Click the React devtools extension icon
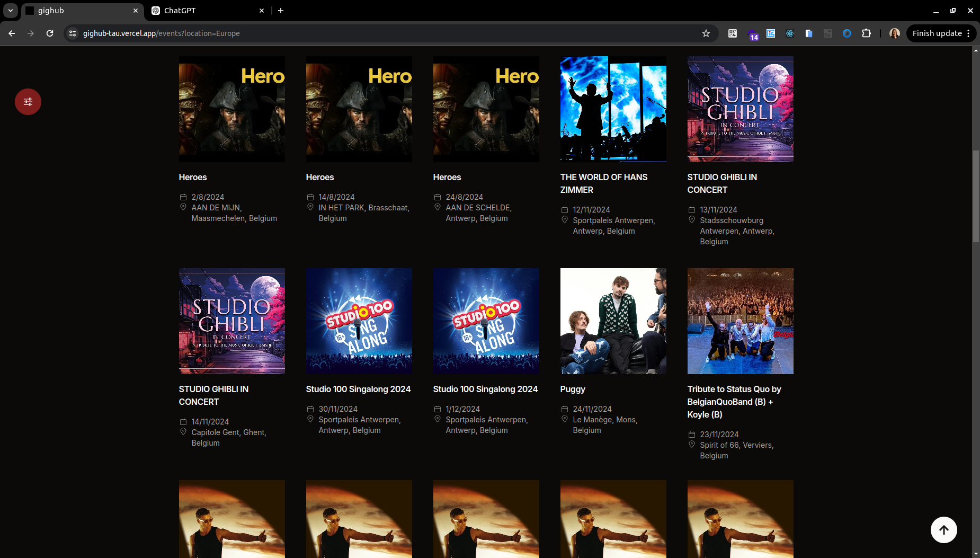980x558 pixels. click(x=790, y=33)
